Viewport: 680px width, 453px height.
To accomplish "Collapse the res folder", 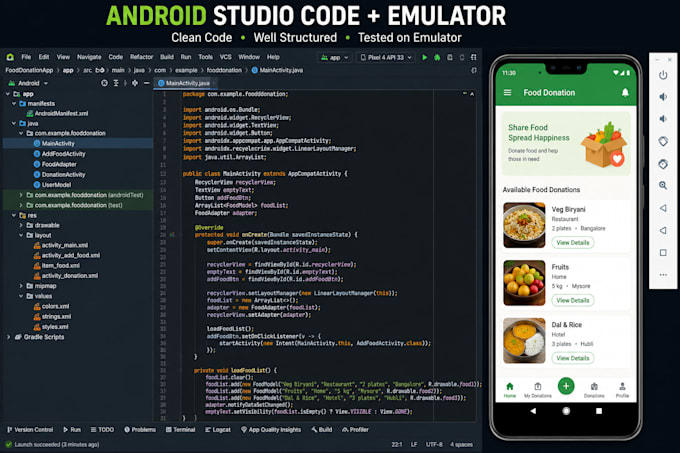I will pos(14,215).
